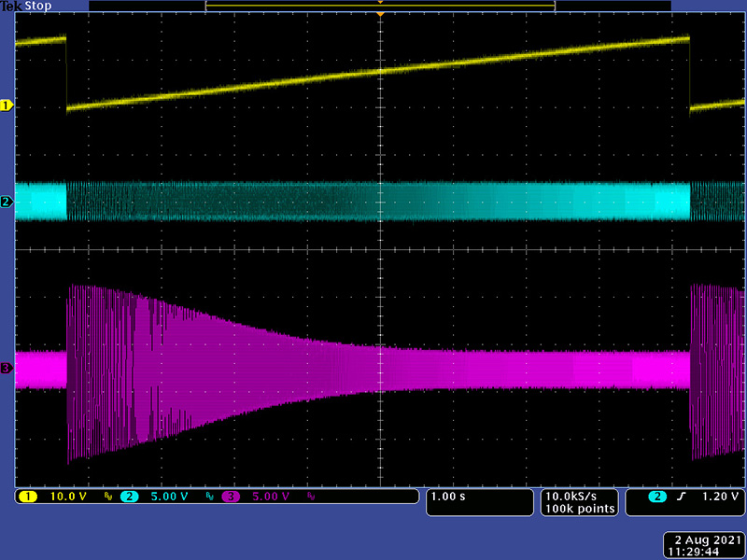747x560 pixels.
Task: Click the rising edge trigger slope icon
Action: 681,497
